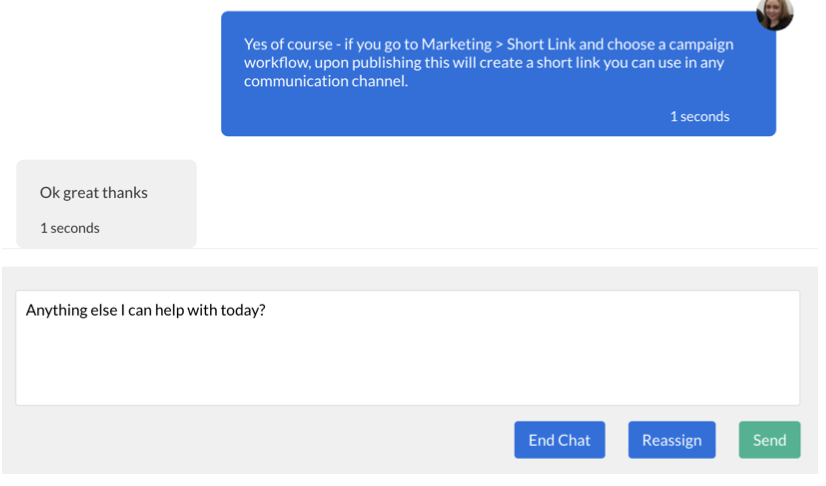The width and height of the screenshot is (826, 486).
Task: Reassign this chat to another agent
Action: [x=671, y=440]
